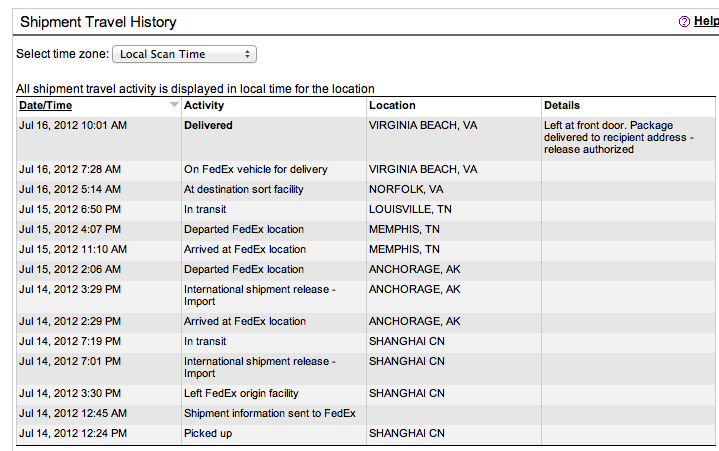
Task: Select the 'On FedEx vehicle for delivery' row
Action: tap(366, 170)
